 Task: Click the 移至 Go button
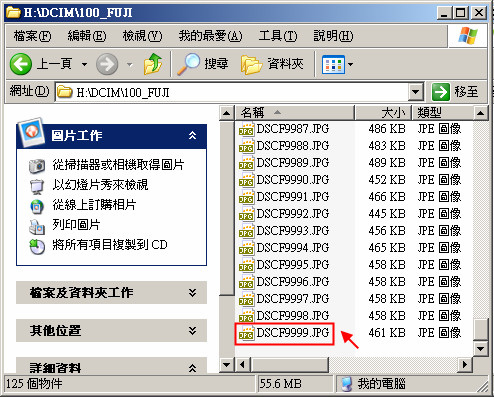coord(455,92)
